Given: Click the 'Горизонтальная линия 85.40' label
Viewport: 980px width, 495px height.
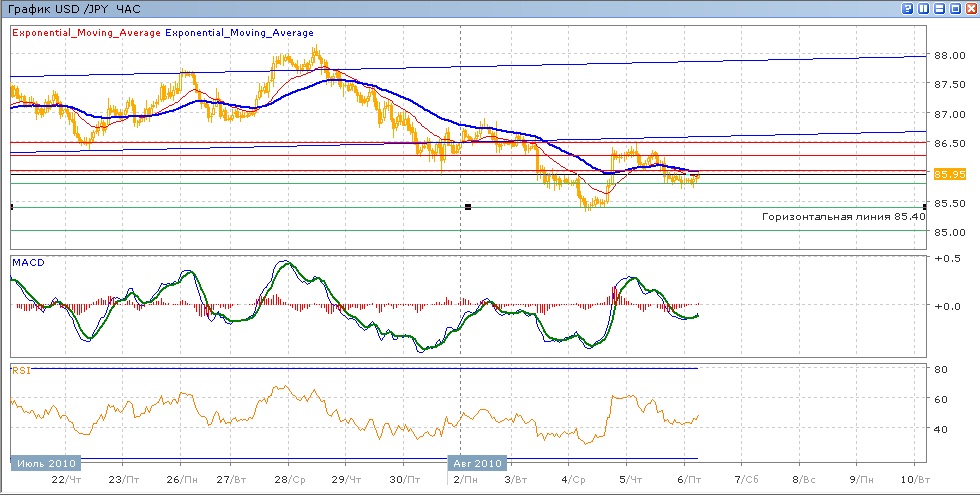Looking at the screenshot, I should (842, 217).
